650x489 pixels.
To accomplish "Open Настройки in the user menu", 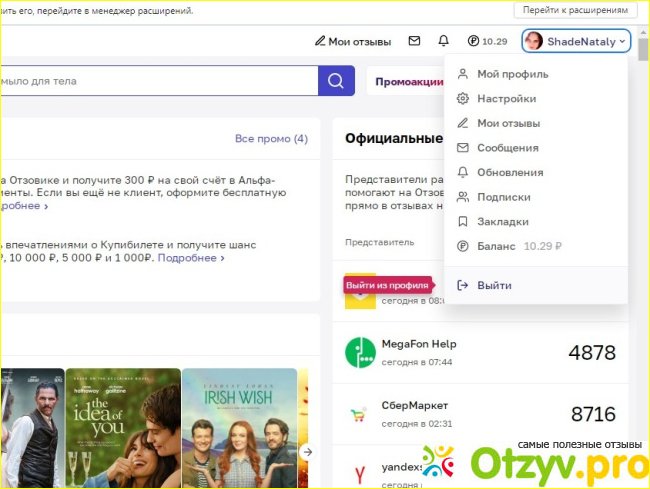I will 506,99.
